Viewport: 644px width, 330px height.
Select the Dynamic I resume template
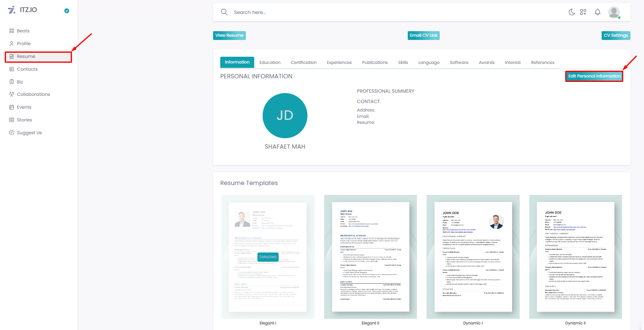click(473, 257)
